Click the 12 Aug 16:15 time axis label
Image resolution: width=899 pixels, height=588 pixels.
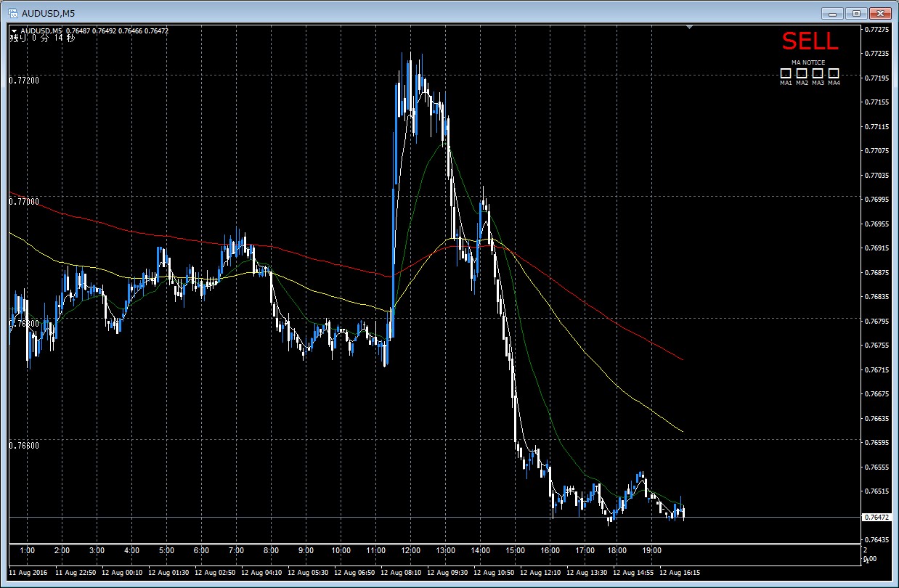click(x=680, y=572)
